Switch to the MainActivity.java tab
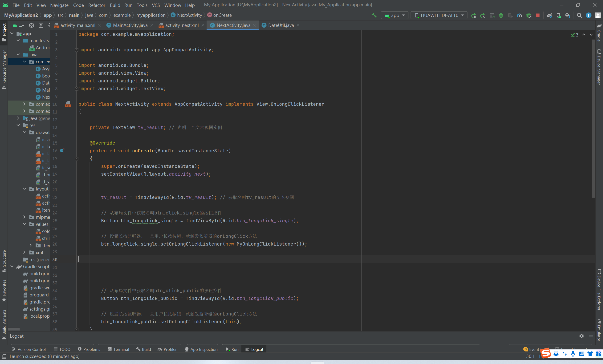 pos(130,25)
